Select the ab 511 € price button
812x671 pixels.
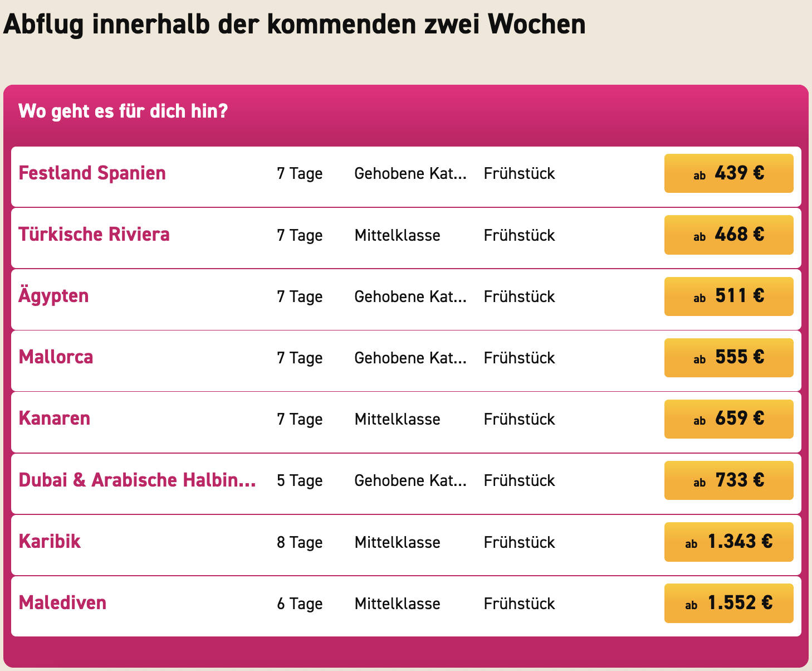pos(728,296)
